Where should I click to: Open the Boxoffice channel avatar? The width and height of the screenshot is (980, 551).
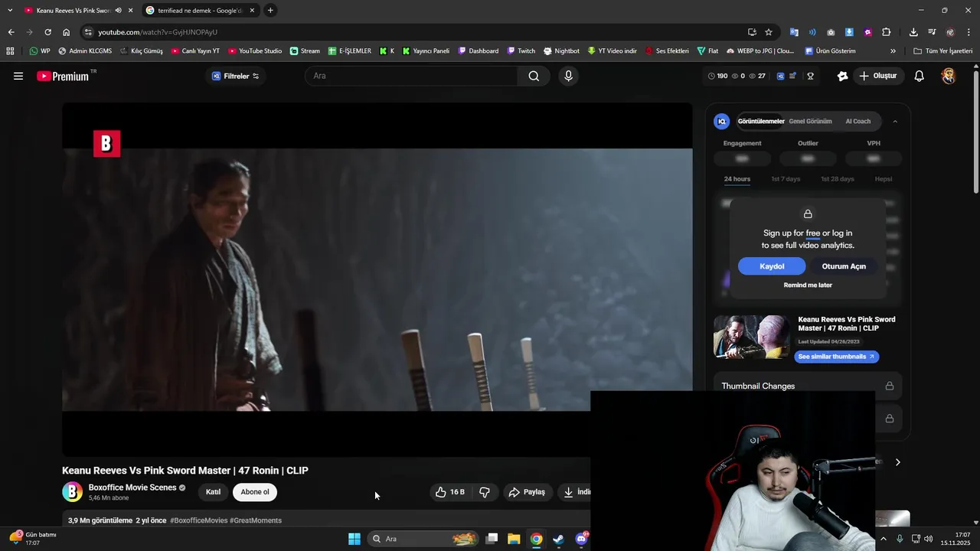[72, 492]
